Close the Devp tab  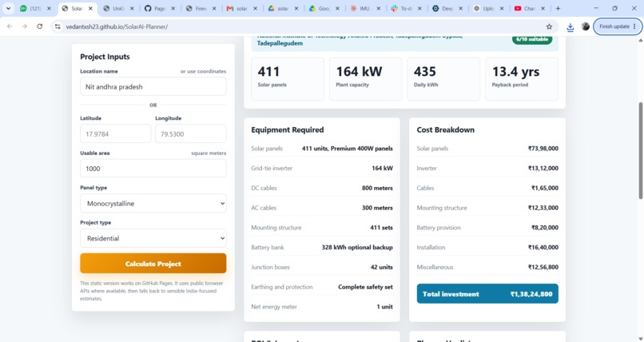(461, 8)
